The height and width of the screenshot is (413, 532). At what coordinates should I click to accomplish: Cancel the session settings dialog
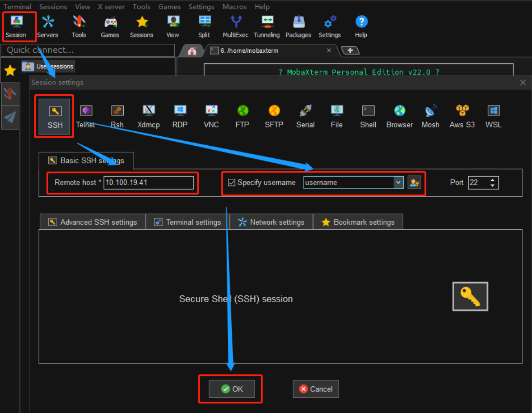pos(315,389)
